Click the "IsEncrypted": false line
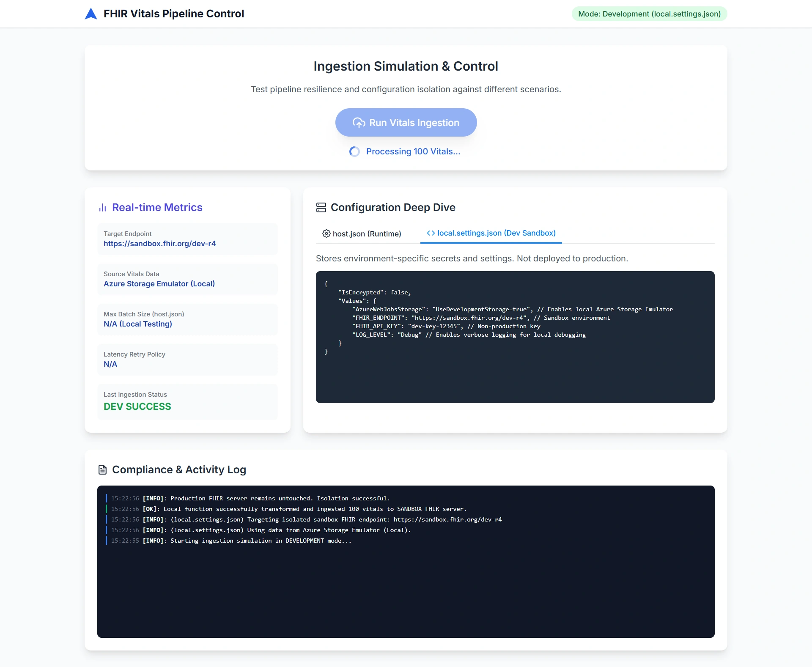Image resolution: width=812 pixels, height=667 pixels. click(374, 292)
